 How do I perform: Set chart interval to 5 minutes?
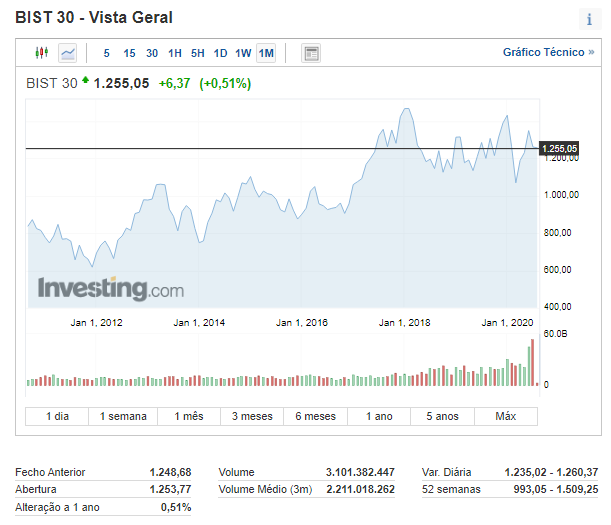(x=107, y=53)
